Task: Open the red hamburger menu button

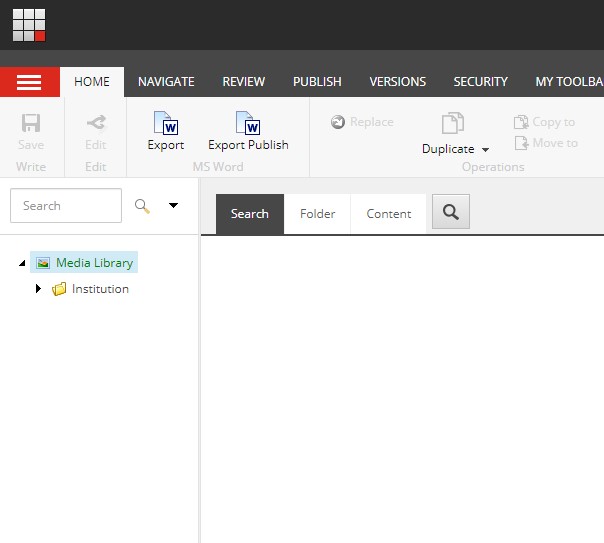Action: click(x=29, y=82)
